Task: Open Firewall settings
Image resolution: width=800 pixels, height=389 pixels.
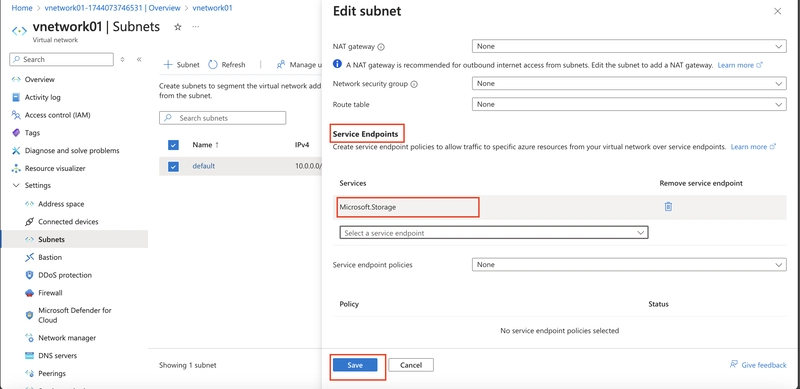Action: coord(50,293)
